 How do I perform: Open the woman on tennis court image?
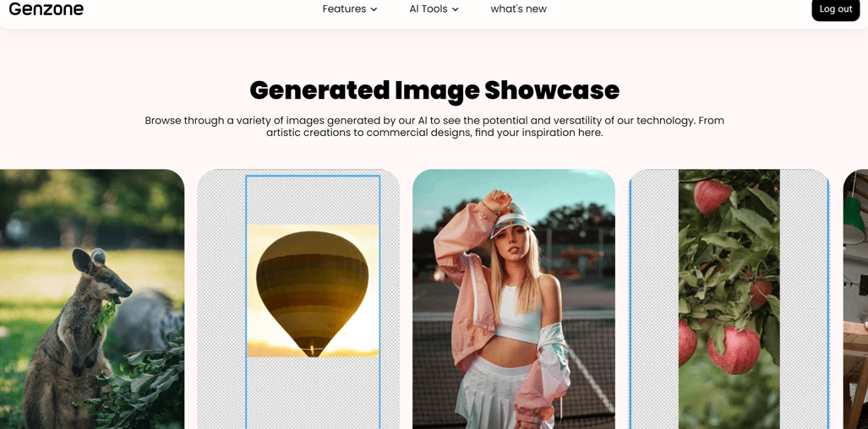pos(514,299)
